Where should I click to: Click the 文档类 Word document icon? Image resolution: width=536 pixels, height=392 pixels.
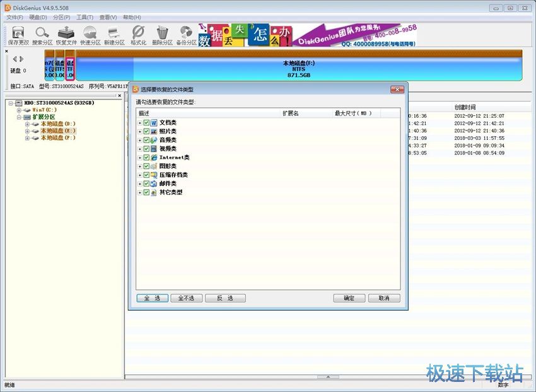154,123
